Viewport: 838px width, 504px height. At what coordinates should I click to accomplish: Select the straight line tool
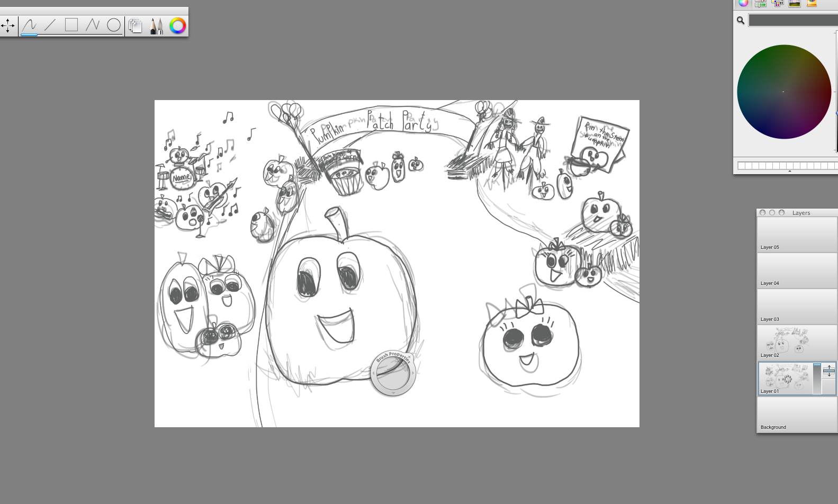click(50, 25)
